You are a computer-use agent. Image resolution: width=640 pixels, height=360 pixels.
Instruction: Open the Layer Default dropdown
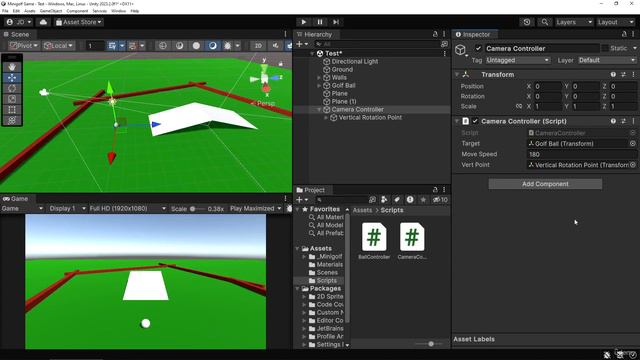[607, 60]
